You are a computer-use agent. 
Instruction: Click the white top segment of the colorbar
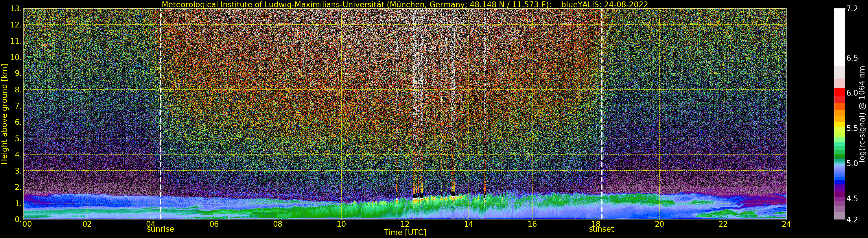(839, 37)
